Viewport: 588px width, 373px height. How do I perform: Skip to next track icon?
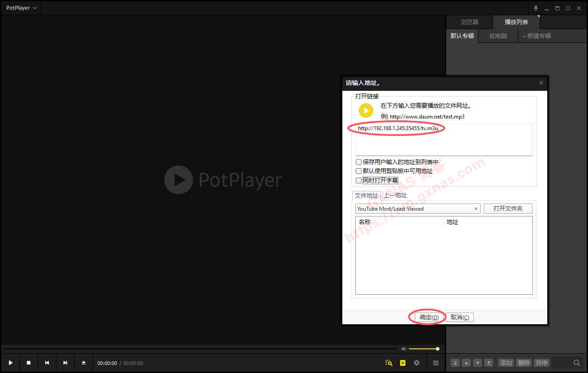tap(65, 363)
